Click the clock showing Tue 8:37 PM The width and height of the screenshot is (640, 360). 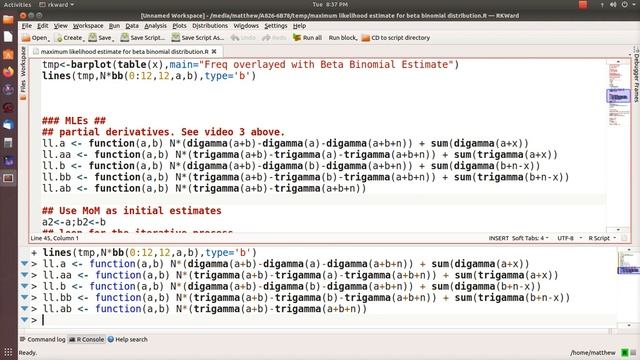330,4
